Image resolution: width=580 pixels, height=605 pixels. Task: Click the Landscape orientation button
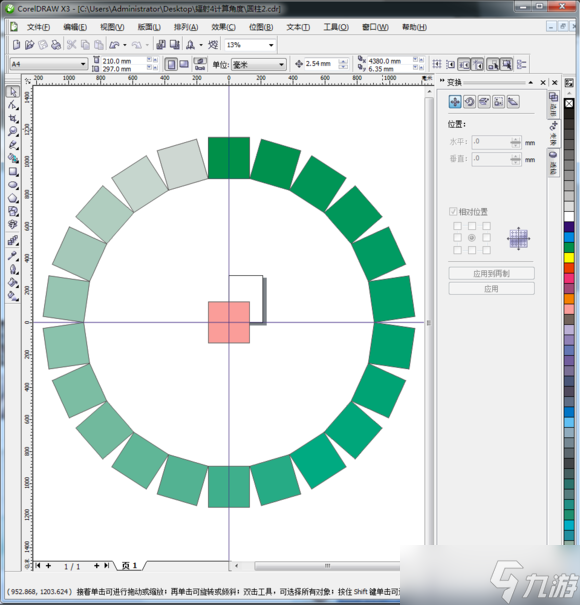point(184,64)
